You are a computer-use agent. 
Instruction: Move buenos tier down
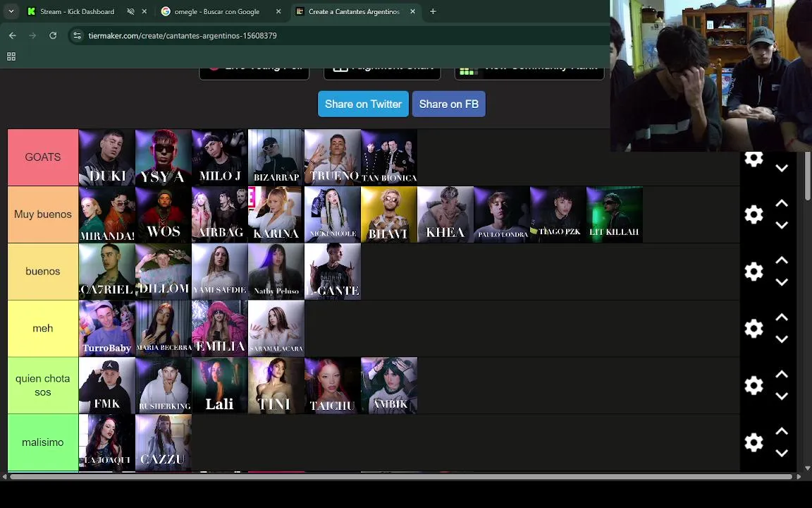pos(782,282)
